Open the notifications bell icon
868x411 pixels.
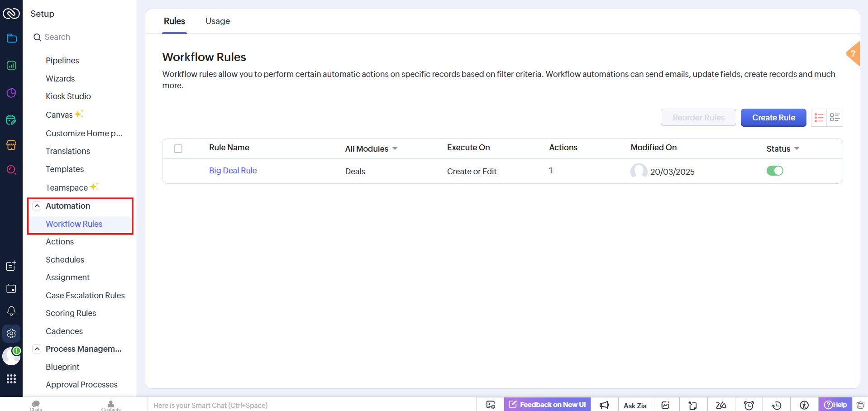pos(11,311)
